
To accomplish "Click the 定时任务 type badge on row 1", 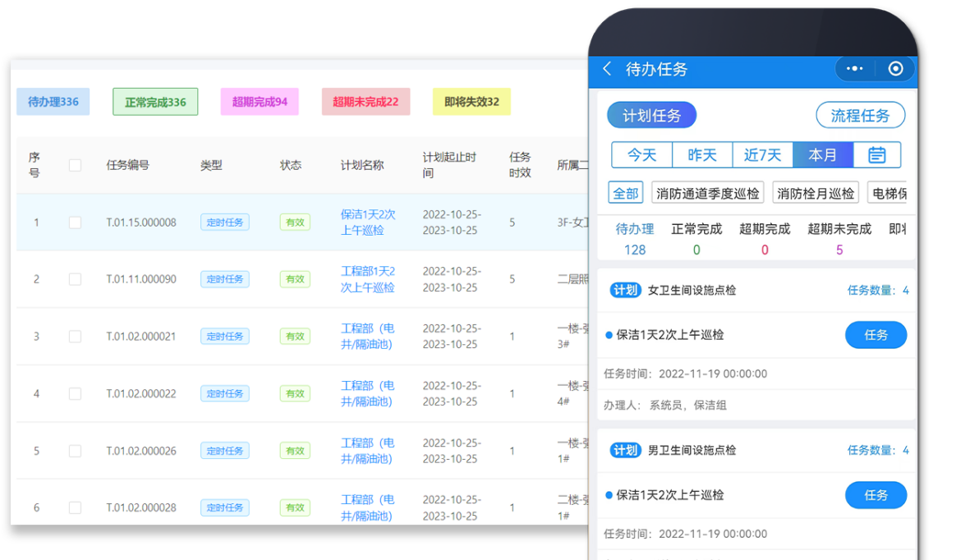I will tap(224, 222).
